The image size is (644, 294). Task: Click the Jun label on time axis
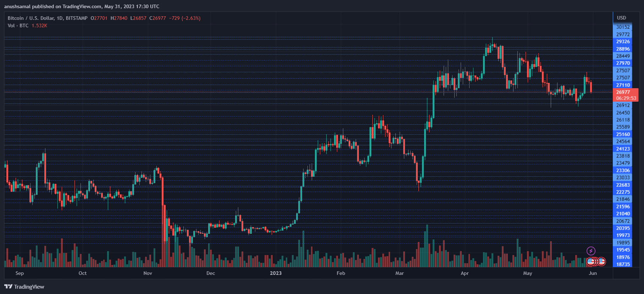tap(593, 273)
